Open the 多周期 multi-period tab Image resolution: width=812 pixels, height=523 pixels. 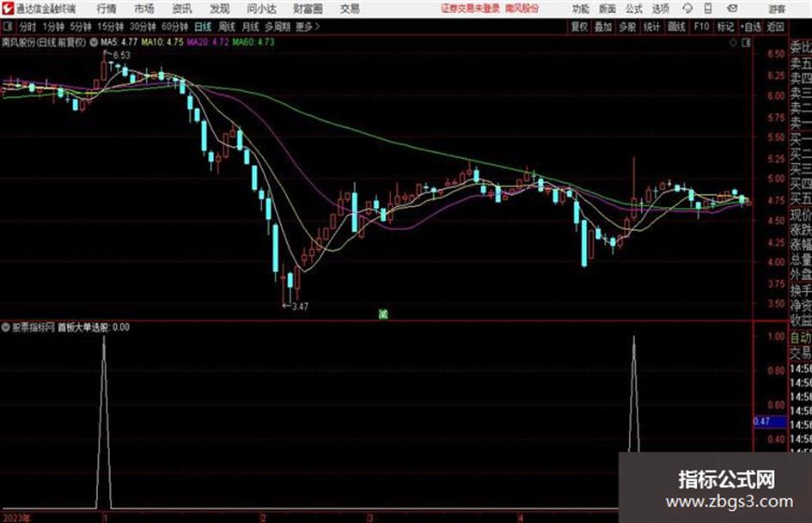278,27
